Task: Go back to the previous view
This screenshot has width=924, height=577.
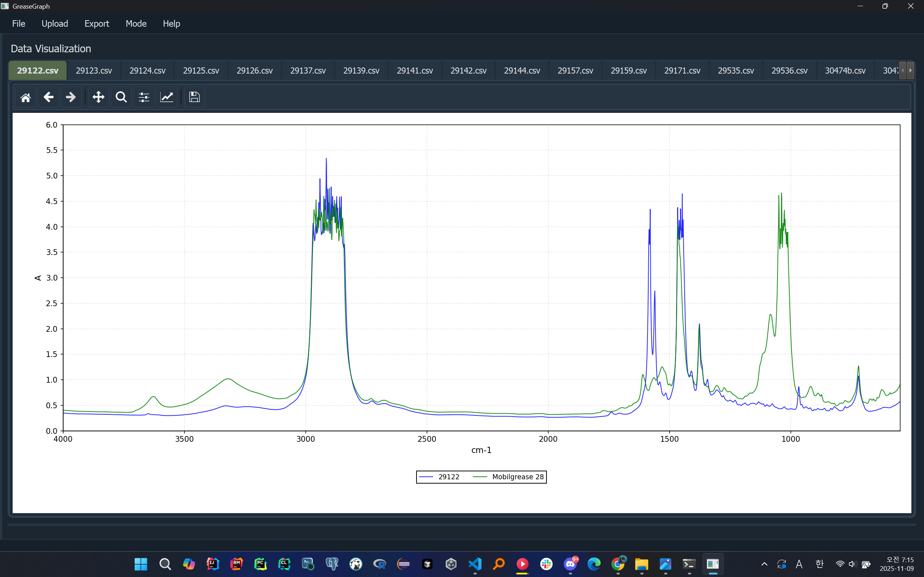Action: tap(48, 97)
